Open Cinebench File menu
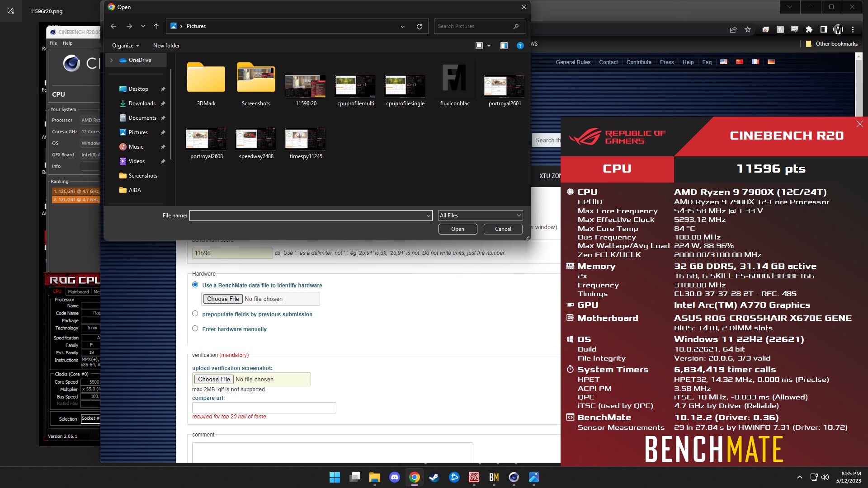 point(53,43)
